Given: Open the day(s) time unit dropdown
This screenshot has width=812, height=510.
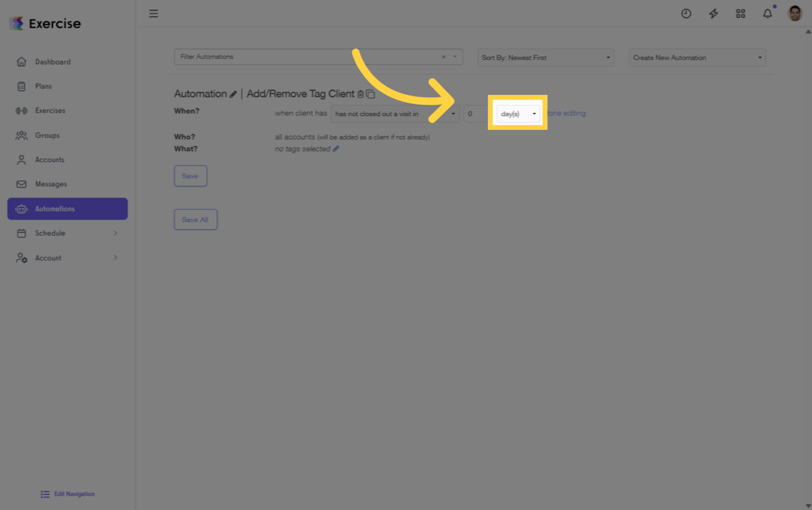Looking at the screenshot, I should tap(518, 113).
